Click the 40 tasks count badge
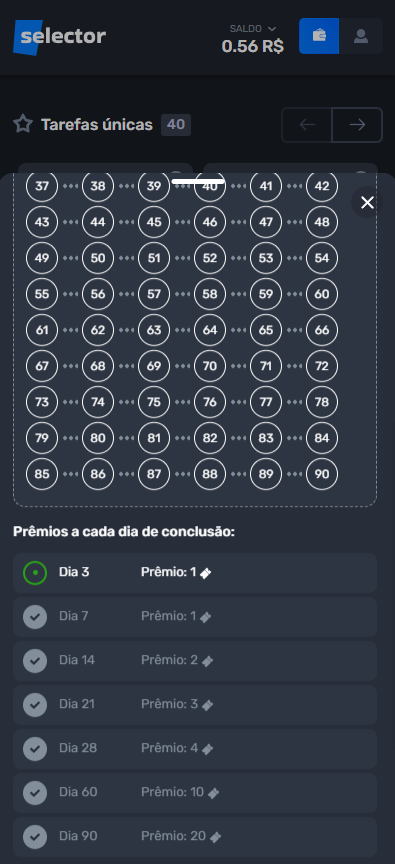Viewport: 395px width, 864px height. coord(176,125)
